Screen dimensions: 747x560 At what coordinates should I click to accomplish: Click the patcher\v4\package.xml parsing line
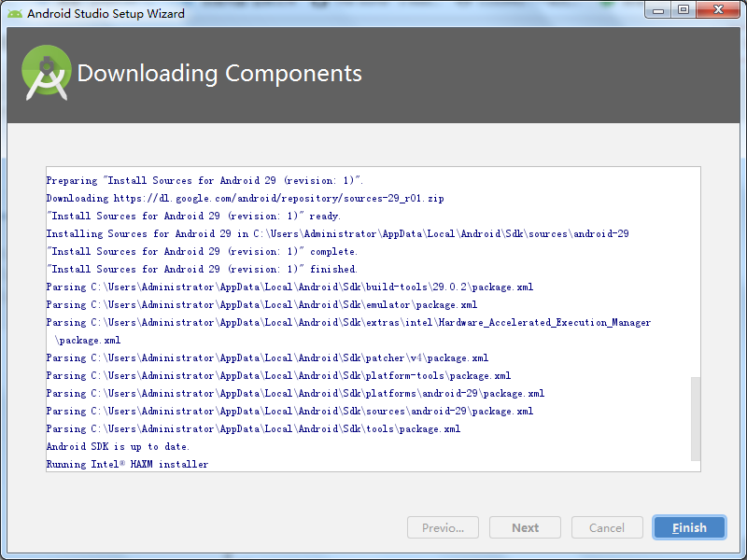(x=267, y=358)
